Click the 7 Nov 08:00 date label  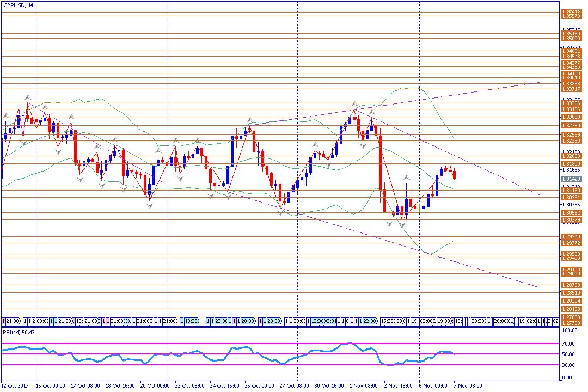[x=468, y=385]
